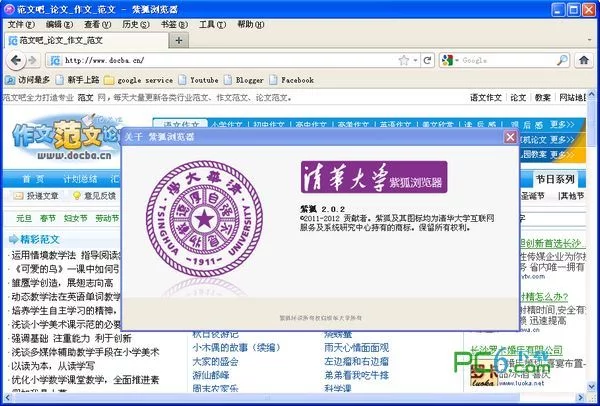Open the google service bookmark folder
The height and width of the screenshot is (406, 600).
coord(139,80)
